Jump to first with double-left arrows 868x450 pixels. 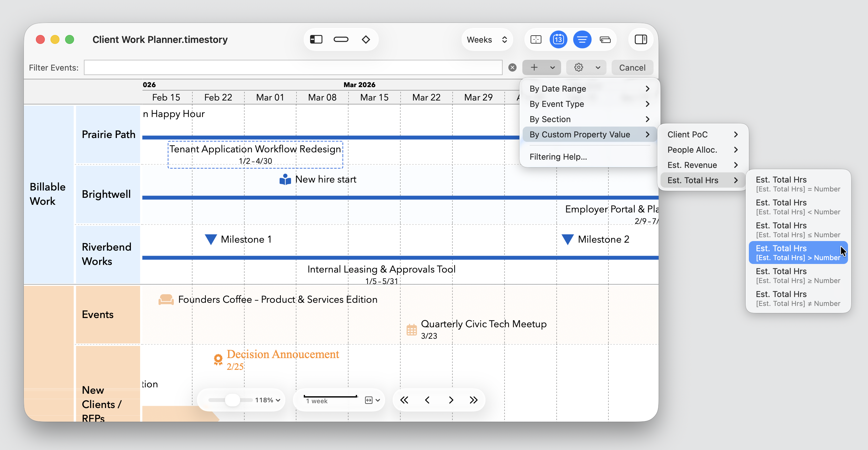coord(404,400)
